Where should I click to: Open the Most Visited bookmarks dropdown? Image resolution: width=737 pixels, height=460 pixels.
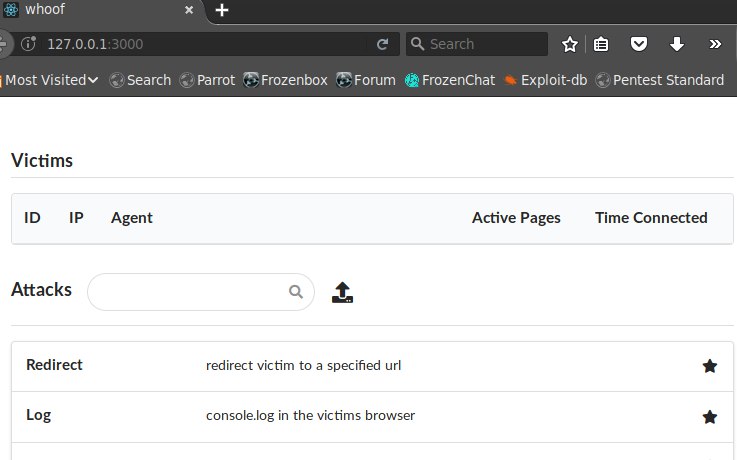click(x=50, y=80)
